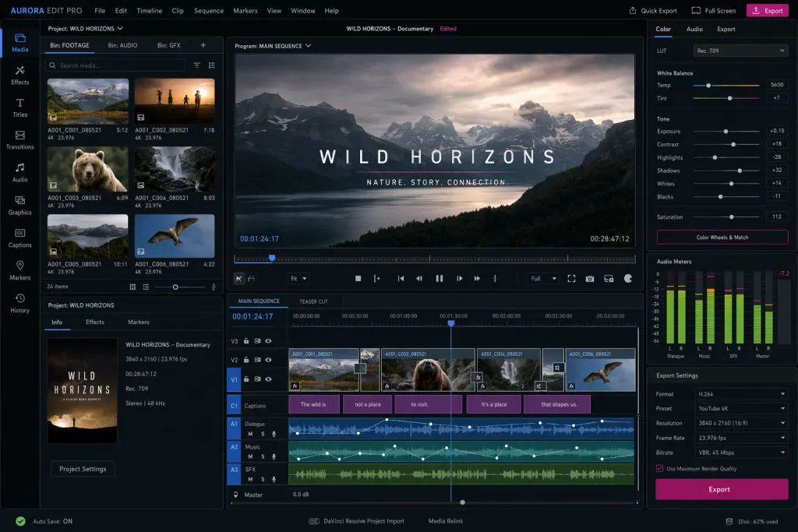Toggle the V2 track lock
The width and height of the screenshot is (798, 532).
pos(246,360)
